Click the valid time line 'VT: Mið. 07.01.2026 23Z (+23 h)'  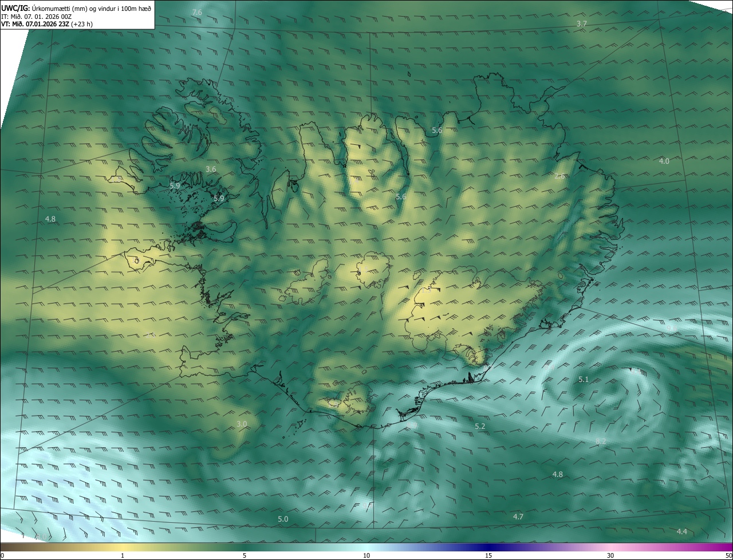coord(47,24)
